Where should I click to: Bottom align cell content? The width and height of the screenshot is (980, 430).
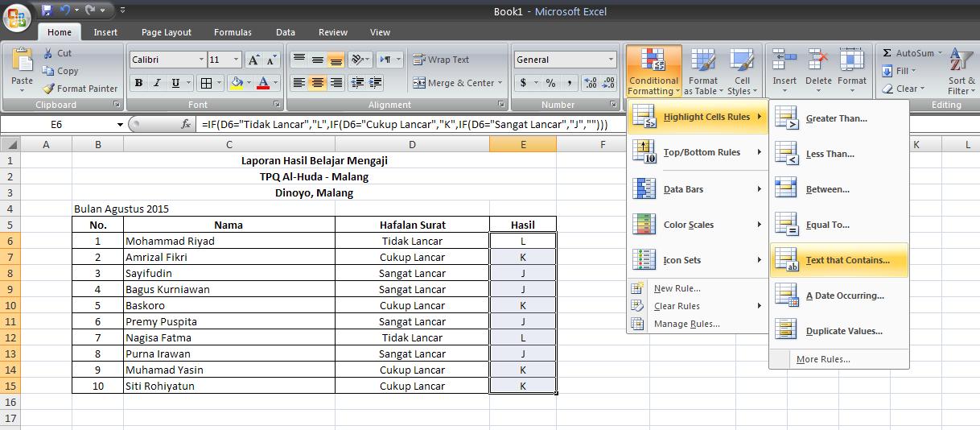(336, 60)
